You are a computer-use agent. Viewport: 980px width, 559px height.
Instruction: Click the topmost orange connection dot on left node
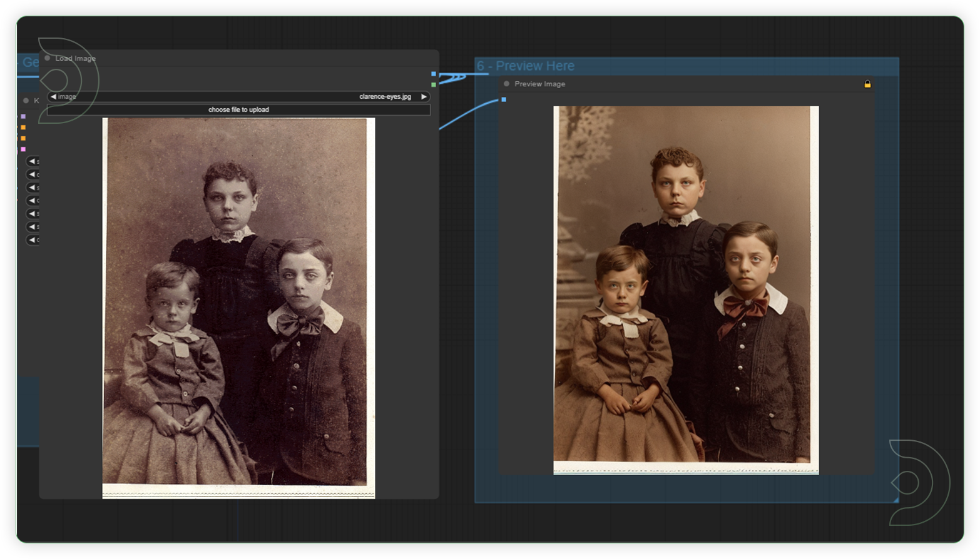tap(23, 127)
